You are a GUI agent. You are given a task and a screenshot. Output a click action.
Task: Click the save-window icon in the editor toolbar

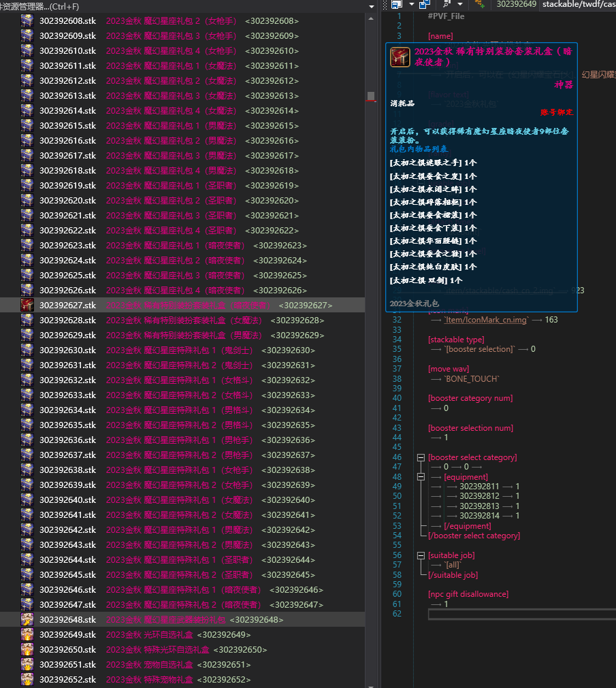pyautogui.click(x=396, y=4)
